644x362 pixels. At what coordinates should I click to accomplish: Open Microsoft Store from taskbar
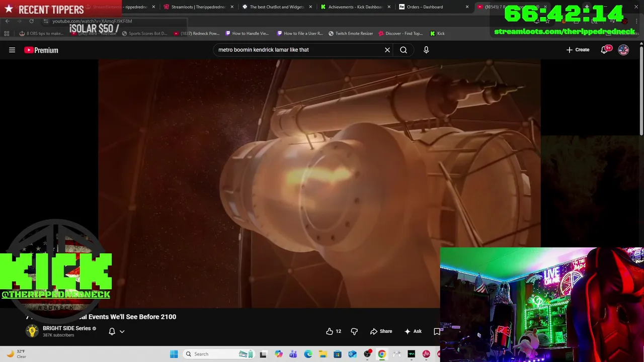338,354
